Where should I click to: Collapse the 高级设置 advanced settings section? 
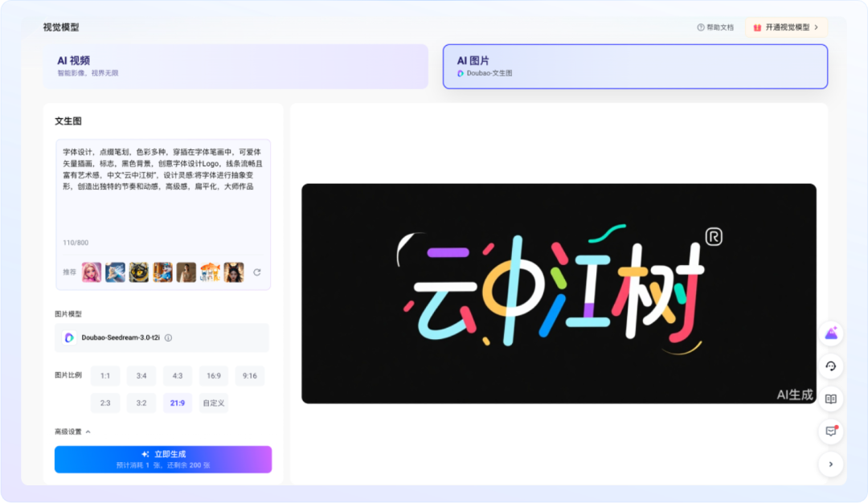88,431
